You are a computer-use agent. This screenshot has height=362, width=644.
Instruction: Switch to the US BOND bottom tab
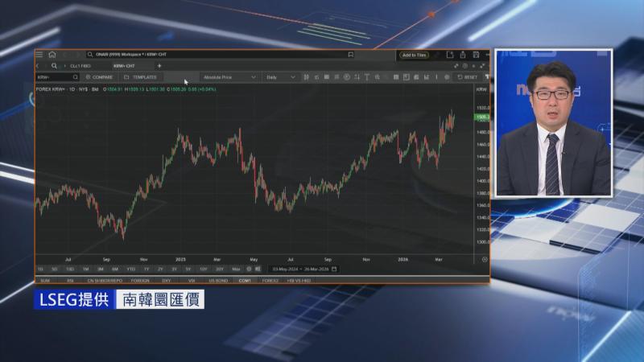(218, 281)
